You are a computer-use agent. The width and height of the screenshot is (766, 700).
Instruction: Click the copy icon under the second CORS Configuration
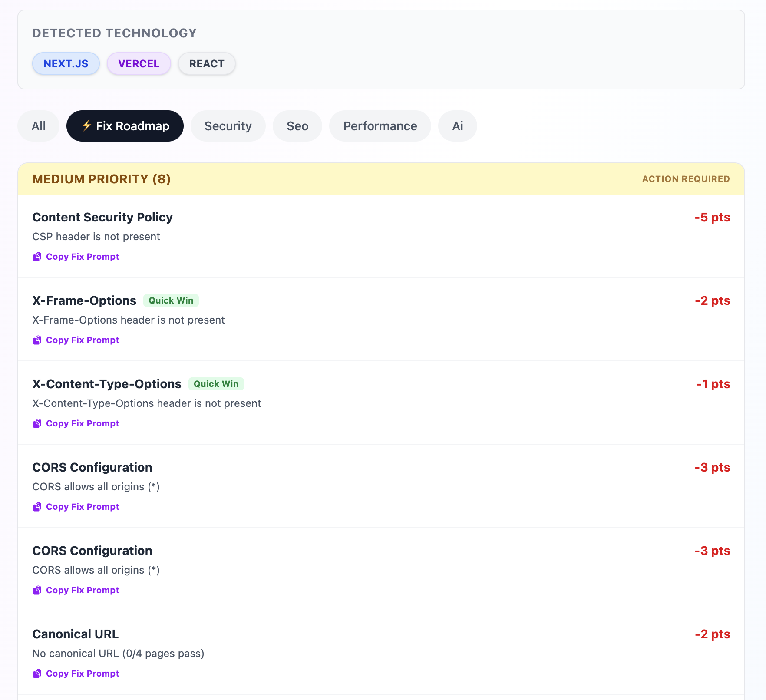37,590
